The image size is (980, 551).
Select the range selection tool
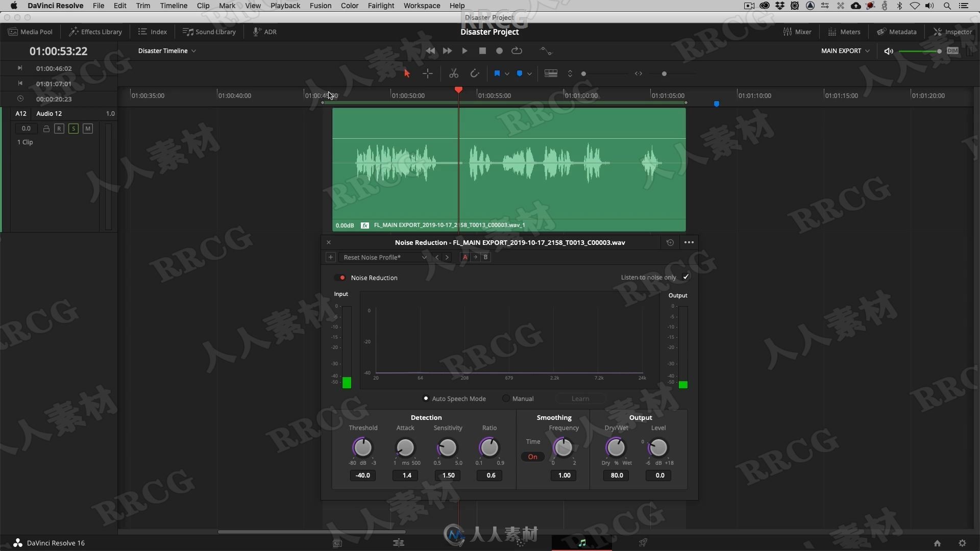click(x=428, y=73)
